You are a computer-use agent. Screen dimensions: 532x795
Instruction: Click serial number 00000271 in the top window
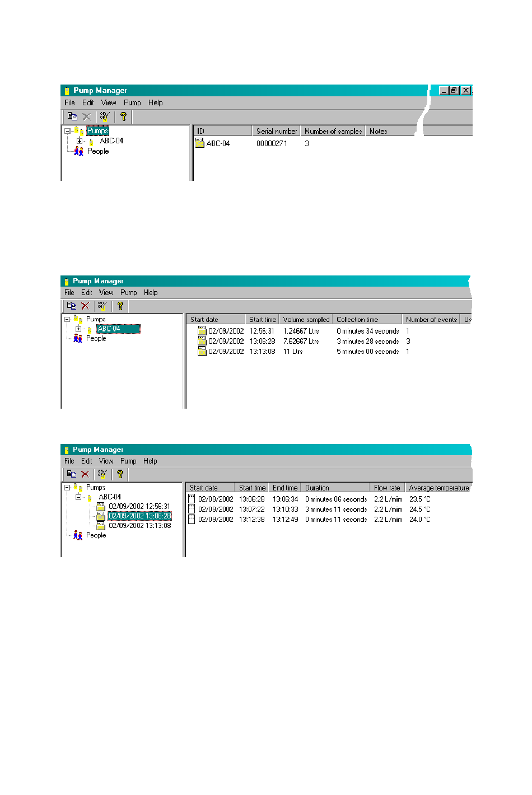coord(272,143)
